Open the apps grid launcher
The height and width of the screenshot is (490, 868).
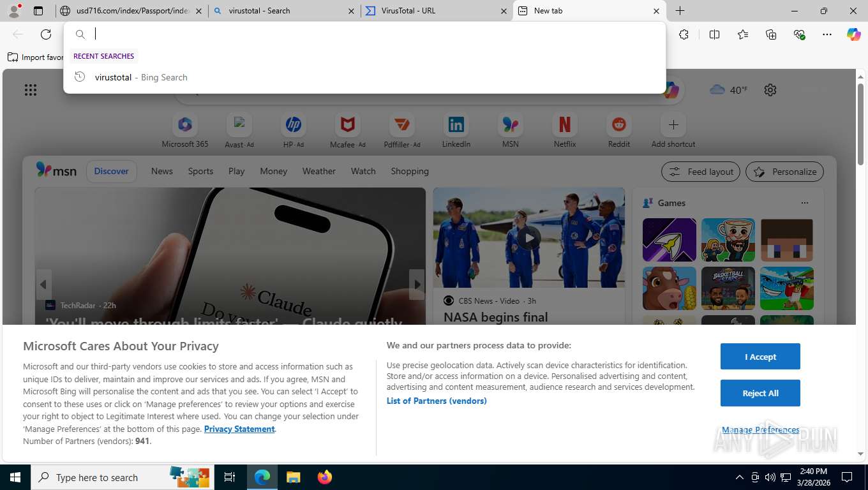coord(31,90)
